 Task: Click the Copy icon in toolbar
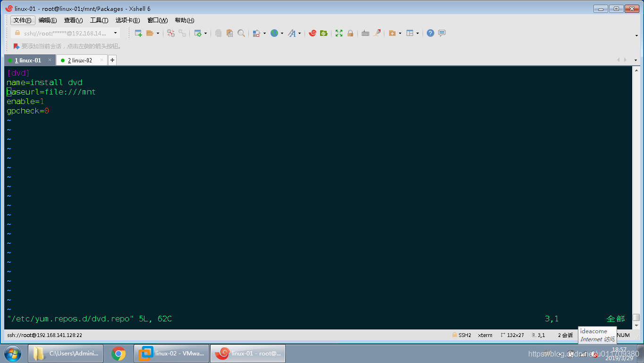[218, 33]
